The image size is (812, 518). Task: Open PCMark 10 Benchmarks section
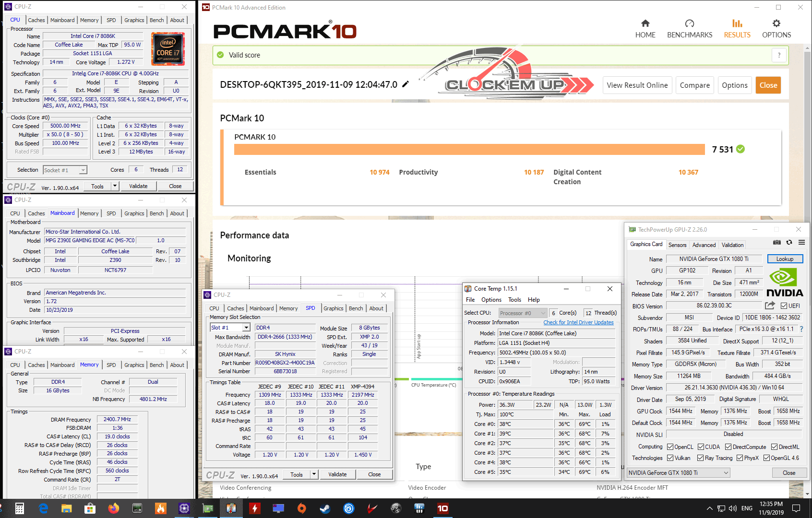pyautogui.click(x=689, y=29)
